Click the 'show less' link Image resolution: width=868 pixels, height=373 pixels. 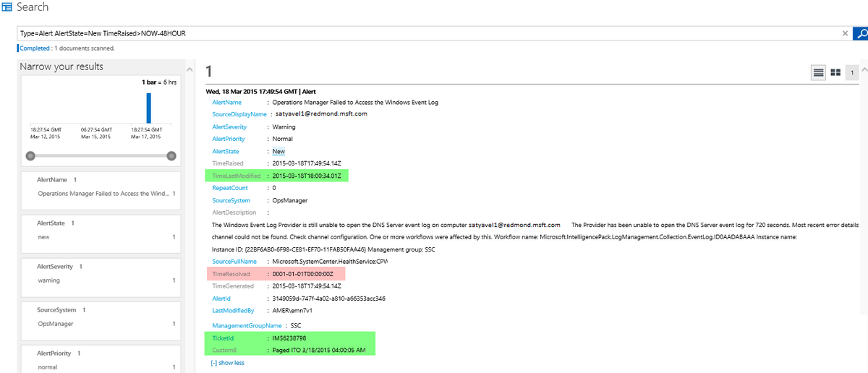click(228, 363)
